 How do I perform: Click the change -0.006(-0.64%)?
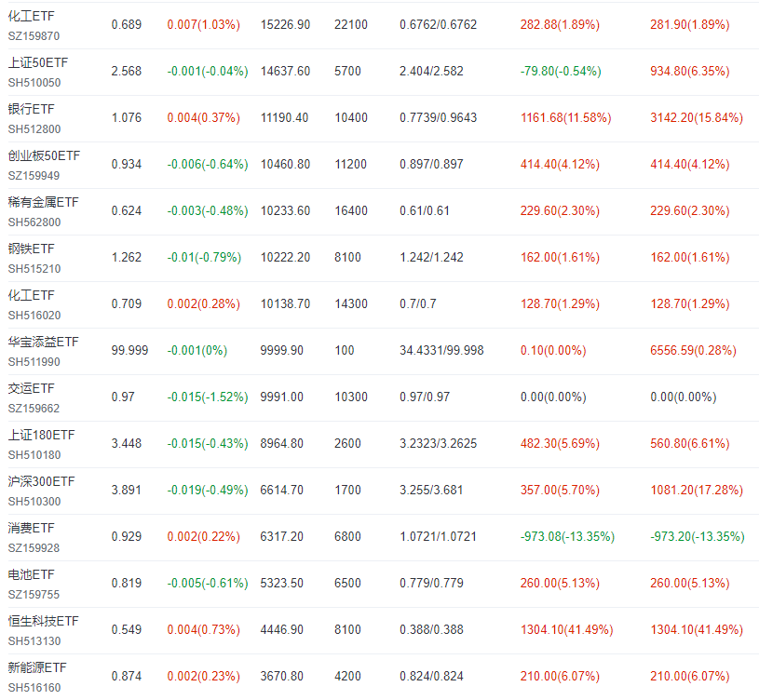[x=208, y=165]
